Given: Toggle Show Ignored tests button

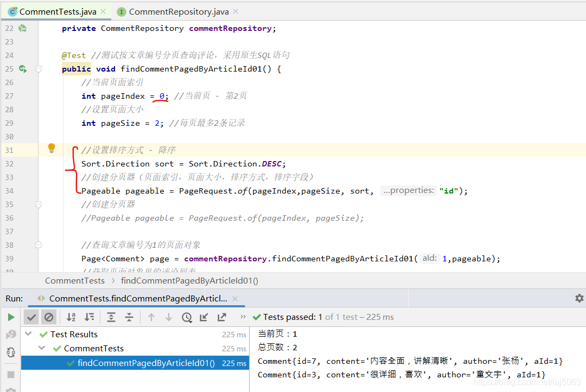Looking at the screenshot, I should click(x=49, y=317).
